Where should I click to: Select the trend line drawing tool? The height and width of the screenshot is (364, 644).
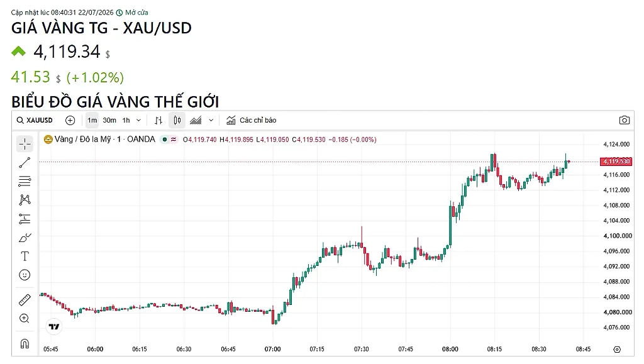coord(25,162)
